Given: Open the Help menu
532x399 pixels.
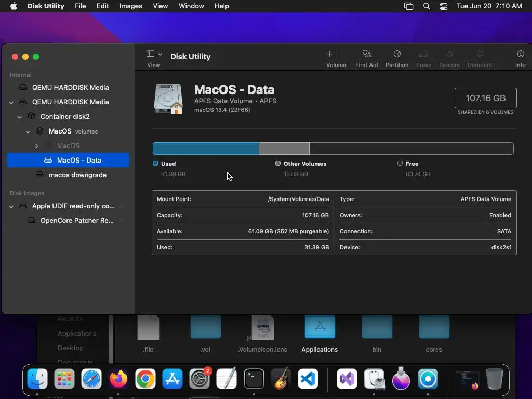Looking at the screenshot, I should pos(221,6).
